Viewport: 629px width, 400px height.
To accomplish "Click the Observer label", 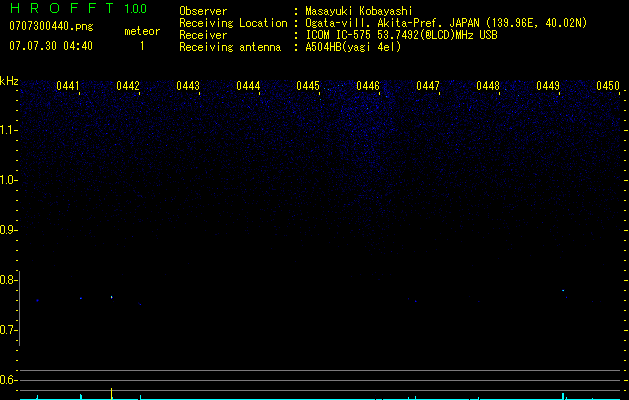I will point(203,11).
